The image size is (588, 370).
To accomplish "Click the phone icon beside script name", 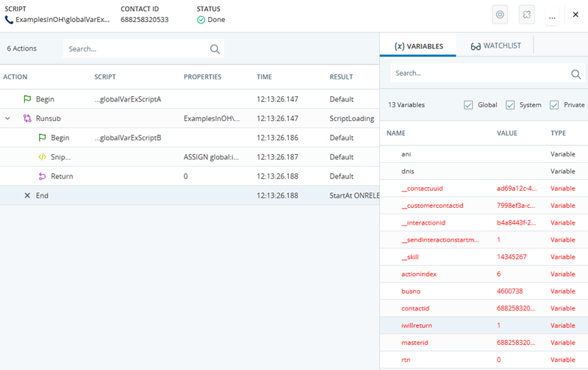I will click(9, 20).
